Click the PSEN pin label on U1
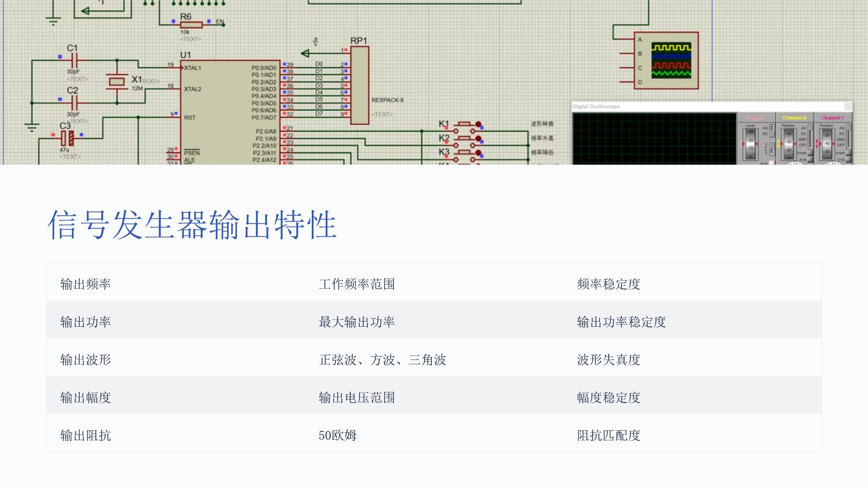 pos(192,153)
